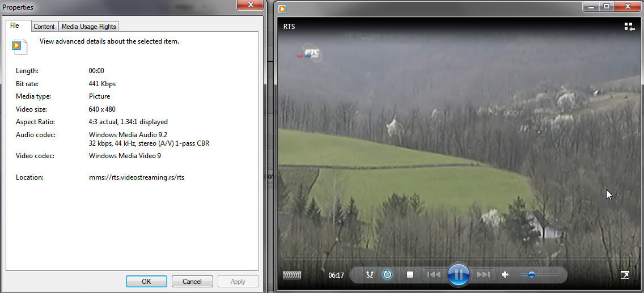644x293 pixels.
Task: Adjust the volume slider
Action: tap(532, 275)
